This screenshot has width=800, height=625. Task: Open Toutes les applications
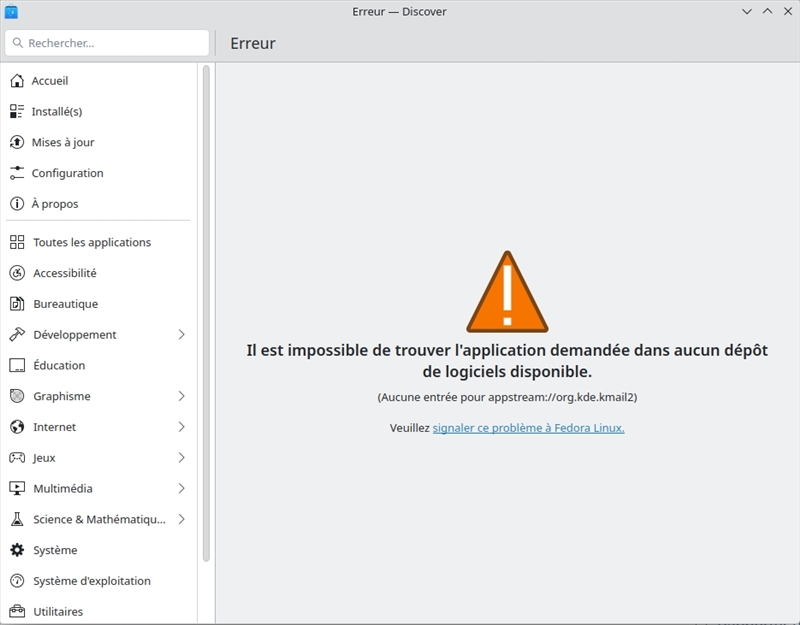click(x=98, y=242)
